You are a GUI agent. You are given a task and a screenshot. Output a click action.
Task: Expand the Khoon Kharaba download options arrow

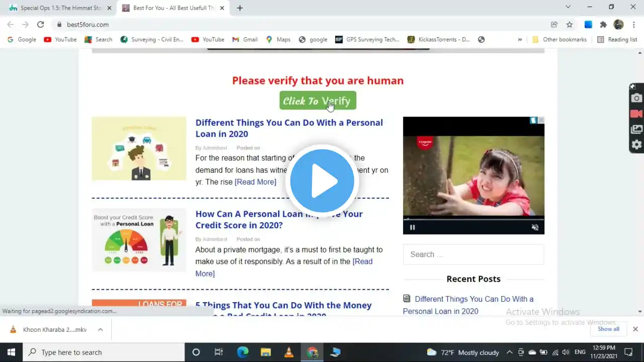[100, 330]
